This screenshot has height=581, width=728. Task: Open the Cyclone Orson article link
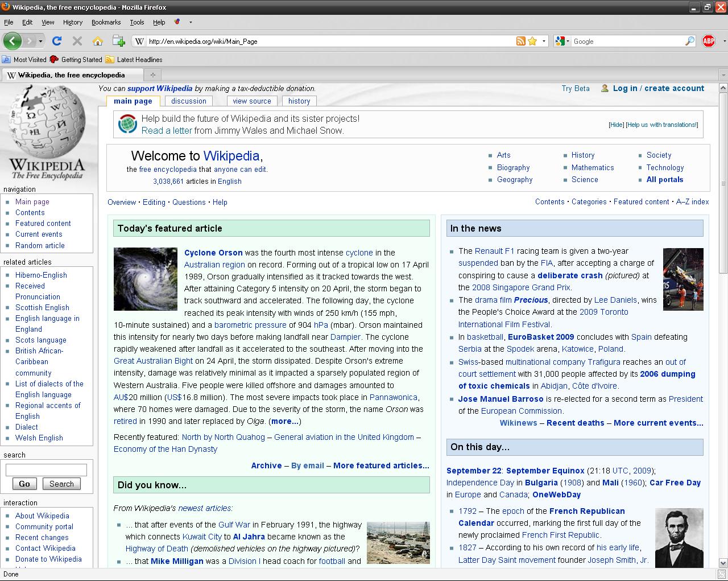213,253
